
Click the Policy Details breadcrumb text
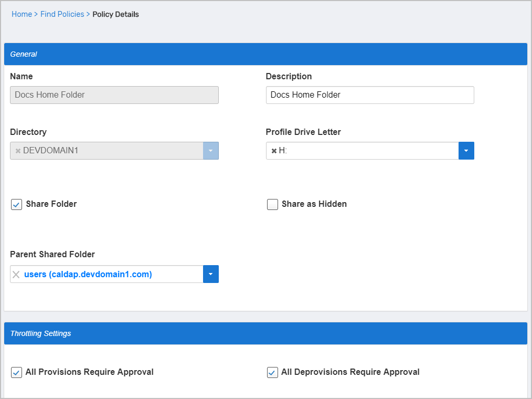tap(115, 14)
